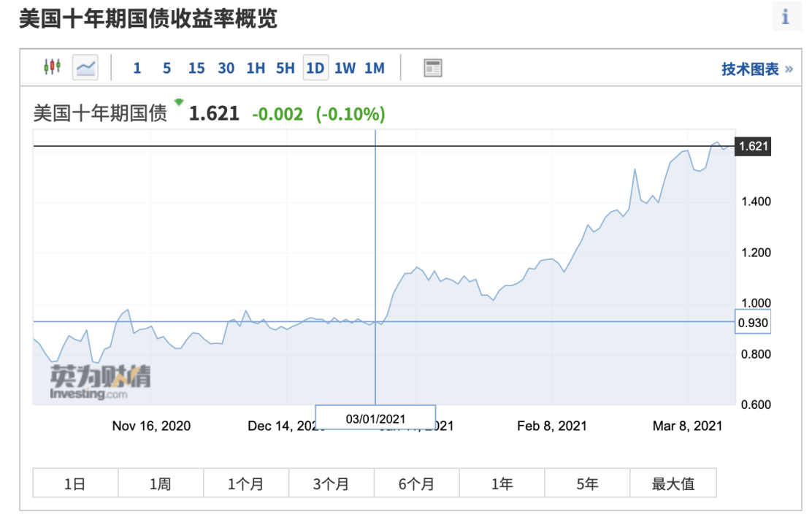Click the 03/01/2021 crosshair date label

(x=375, y=418)
